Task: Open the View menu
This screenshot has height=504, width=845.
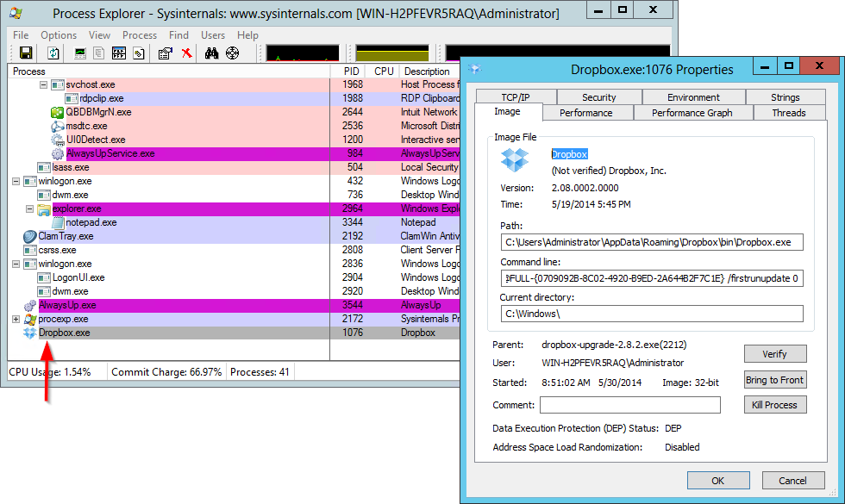Action: (100, 35)
